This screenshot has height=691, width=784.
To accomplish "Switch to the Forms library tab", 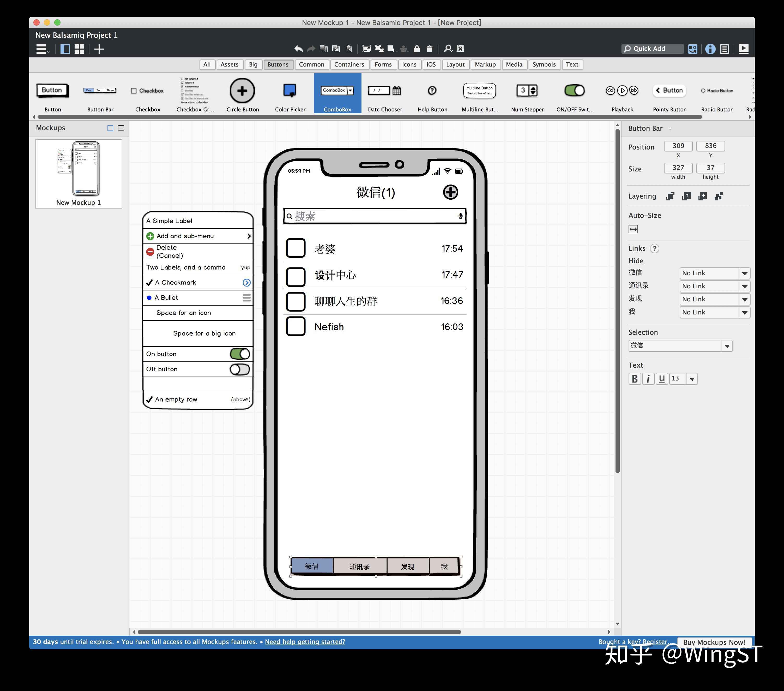I will tap(383, 64).
